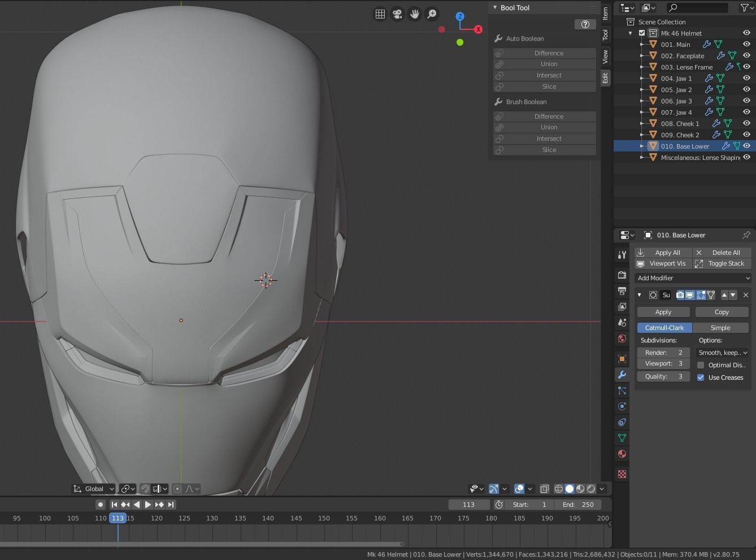The width and height of the screenshot is (756, 560).
Task: Enable the Optimal Display checkbox
Action: pyautogui.click(x=701, y=365)
